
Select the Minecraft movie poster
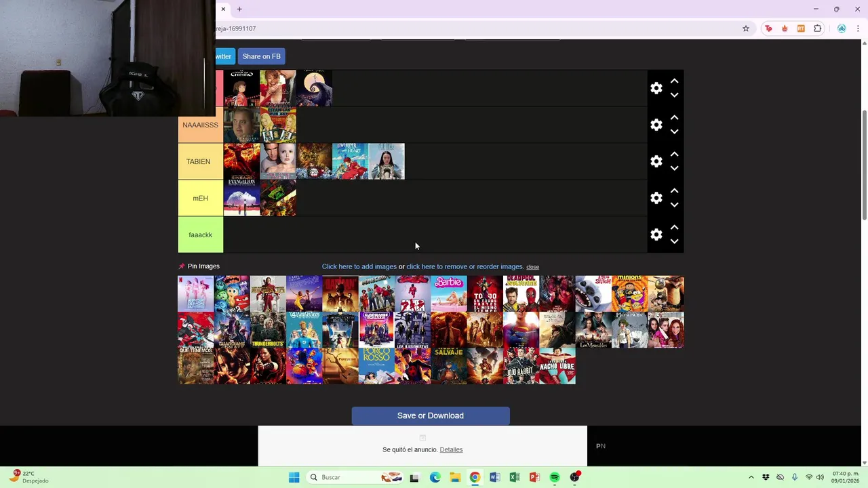tap(376, 293)
